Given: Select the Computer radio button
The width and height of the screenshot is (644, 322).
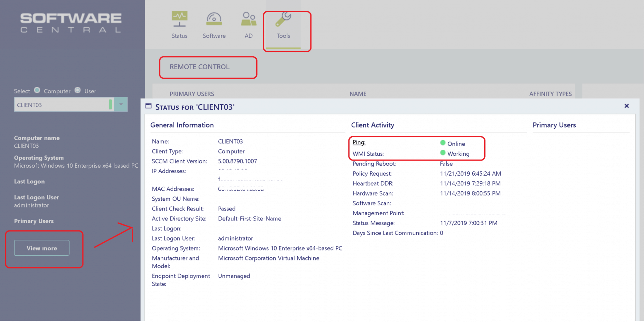Looking at the screenshot, I should [37, 90].
